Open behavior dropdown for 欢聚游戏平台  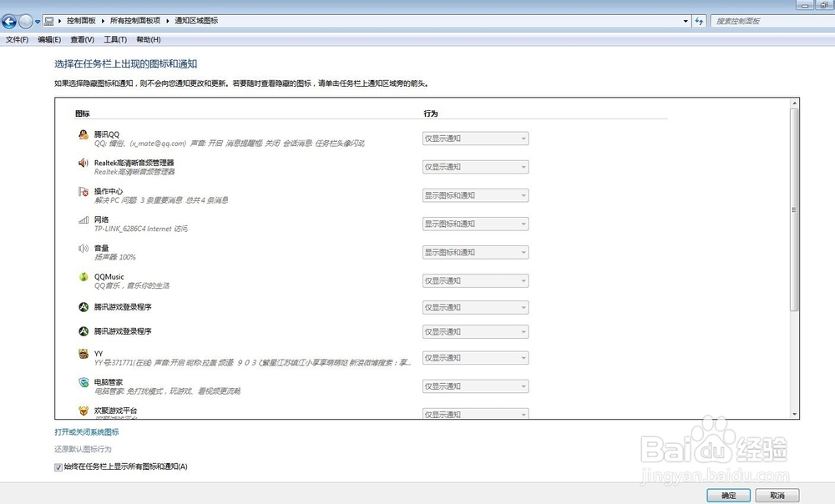(x=475, y=414)
